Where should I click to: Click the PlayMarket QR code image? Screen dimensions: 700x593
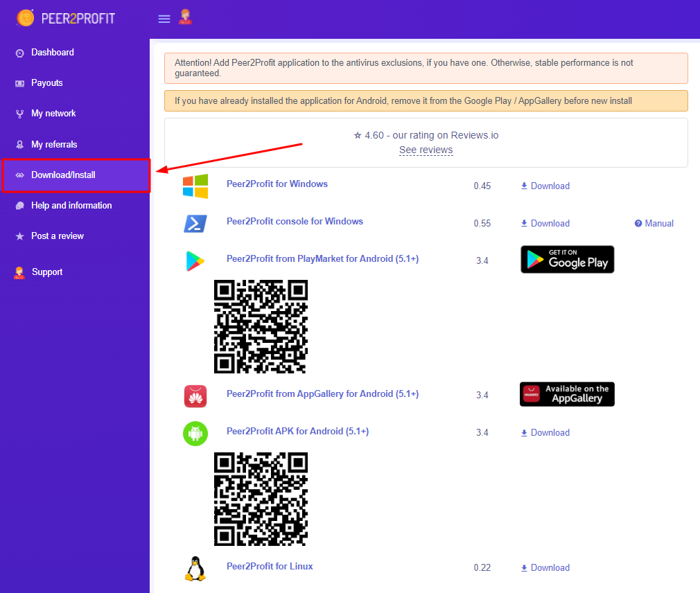261,326
